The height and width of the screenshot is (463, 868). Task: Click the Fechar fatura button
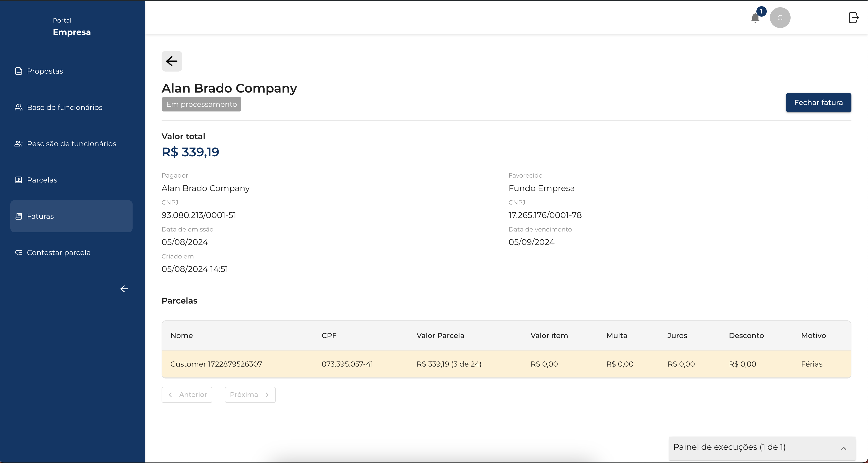pos(818,102)
